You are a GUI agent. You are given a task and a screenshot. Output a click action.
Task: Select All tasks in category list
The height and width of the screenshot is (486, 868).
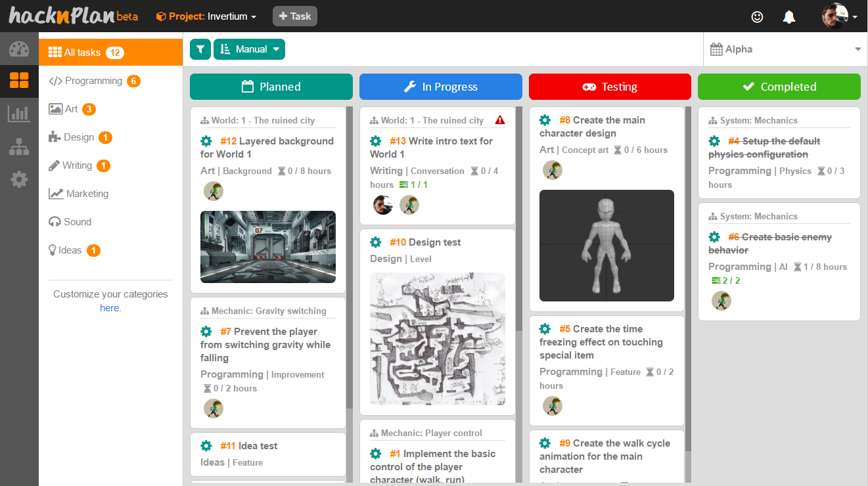pyautogui.click(x=82, y=53)
